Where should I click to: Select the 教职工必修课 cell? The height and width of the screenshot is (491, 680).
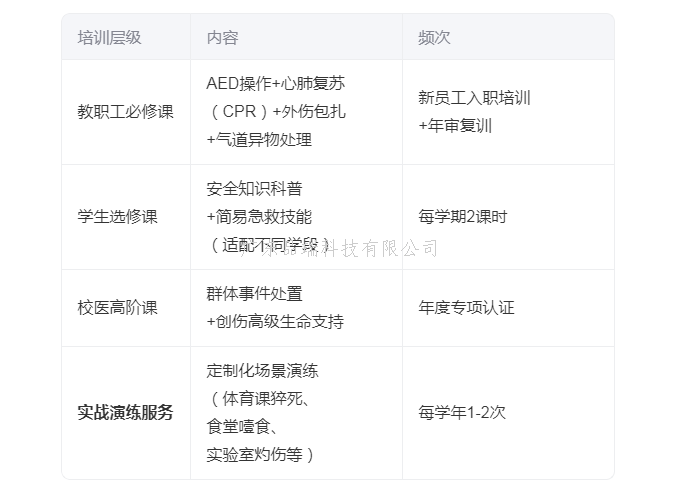click(x=125, y=112)
